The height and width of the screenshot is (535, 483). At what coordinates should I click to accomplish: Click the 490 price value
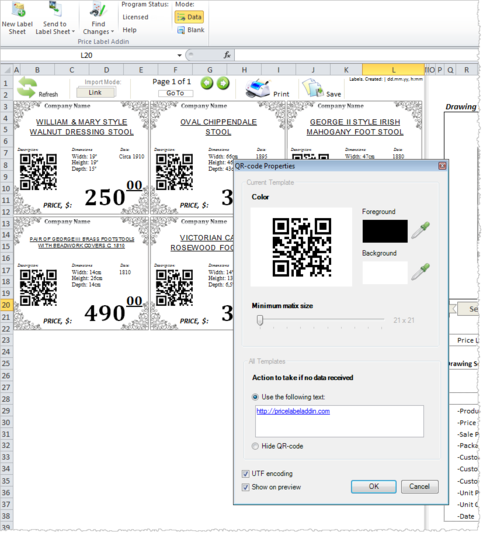pos(105,313)
